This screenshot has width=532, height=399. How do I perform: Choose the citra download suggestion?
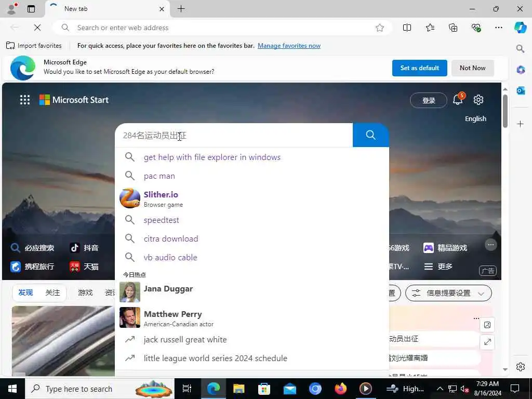click(x=252, y=238)
